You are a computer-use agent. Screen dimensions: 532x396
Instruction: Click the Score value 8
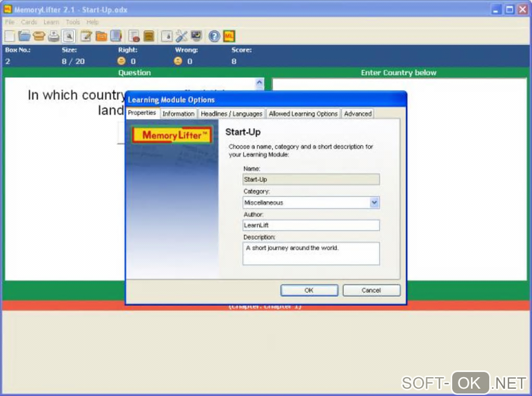[x=234, y=62]
